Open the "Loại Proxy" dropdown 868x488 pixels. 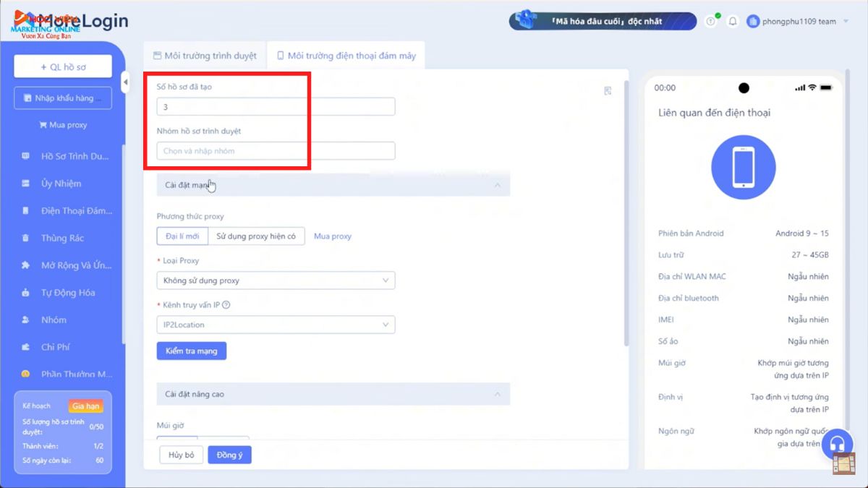[x=276, y=281]
